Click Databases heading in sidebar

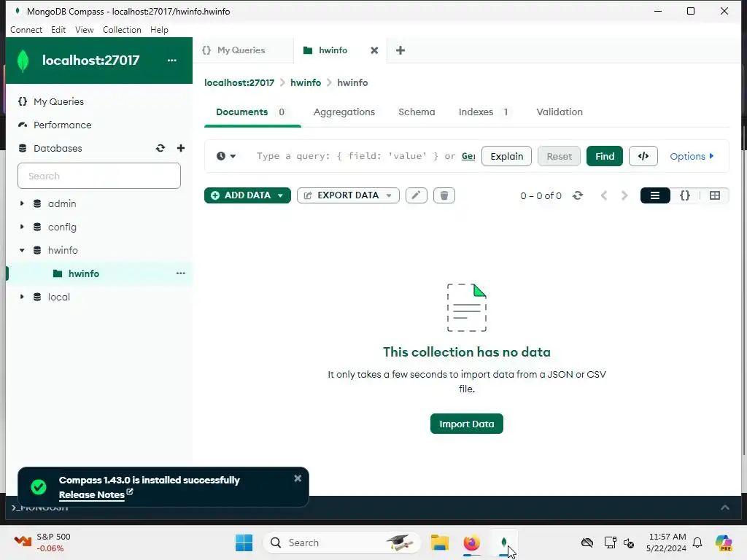(58, 148)
